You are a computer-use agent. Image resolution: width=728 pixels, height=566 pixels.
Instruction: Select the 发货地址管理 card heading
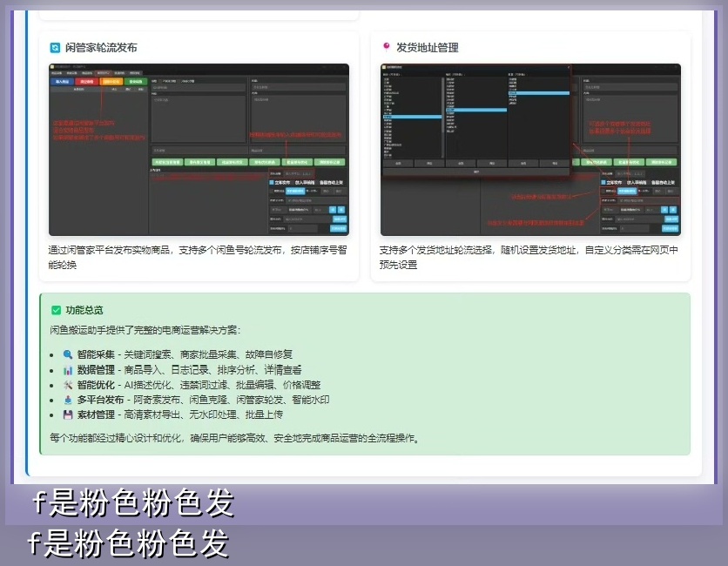pos(427,48)
